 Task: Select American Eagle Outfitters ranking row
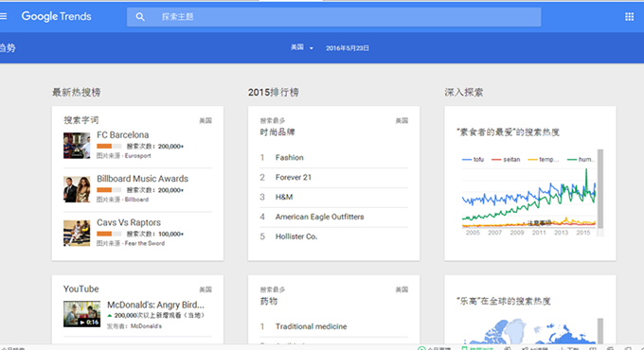334,217
